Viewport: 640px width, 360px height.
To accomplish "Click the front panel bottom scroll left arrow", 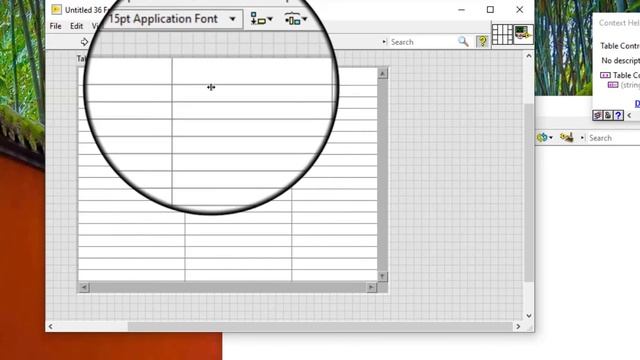I will [x=51, y=327].
